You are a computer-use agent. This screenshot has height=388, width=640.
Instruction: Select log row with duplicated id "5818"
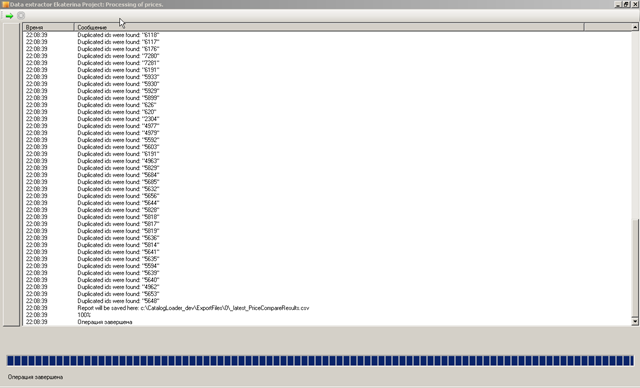click(327, 217)
